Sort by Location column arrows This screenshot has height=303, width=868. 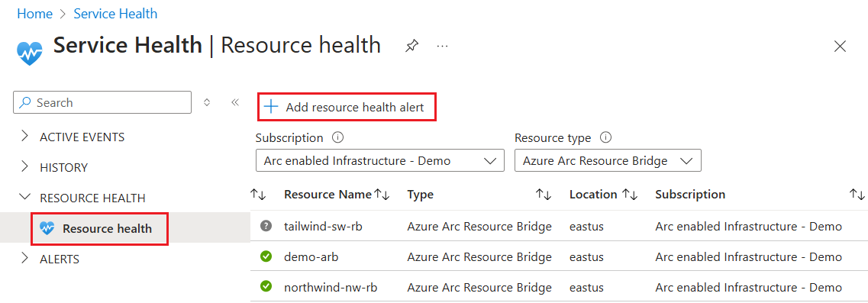pos(629,195)
